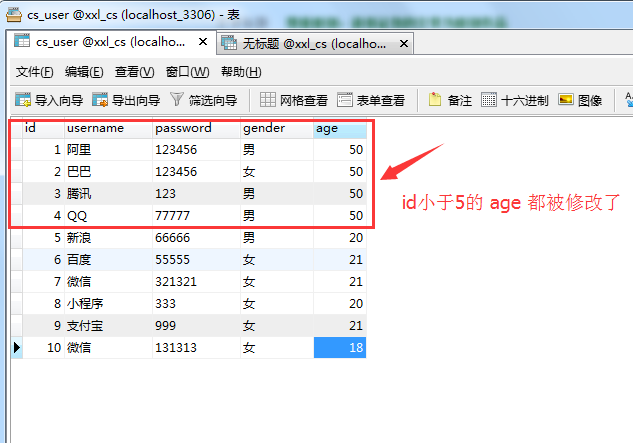Viewport: 633px width, 443px height.
Task: Select the password cell 66666
Action: [x=197, y=237]
